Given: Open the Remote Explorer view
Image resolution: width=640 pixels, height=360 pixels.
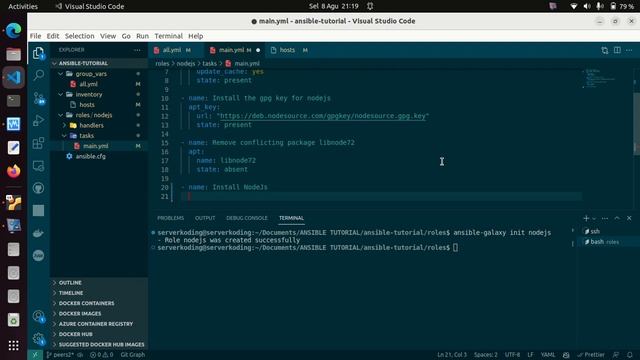Looking at the screenshot, I should [38, 166].
